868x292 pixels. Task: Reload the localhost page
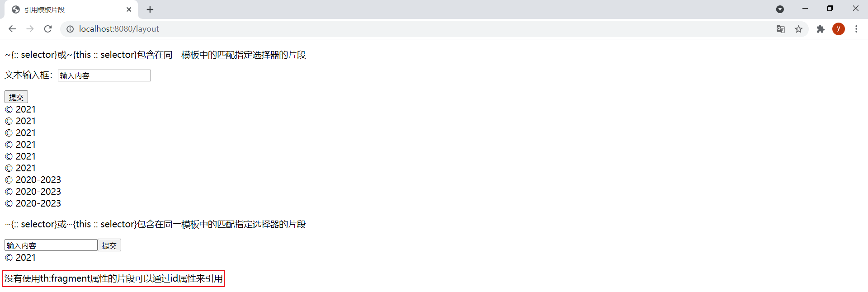click(x=48, y=29)
